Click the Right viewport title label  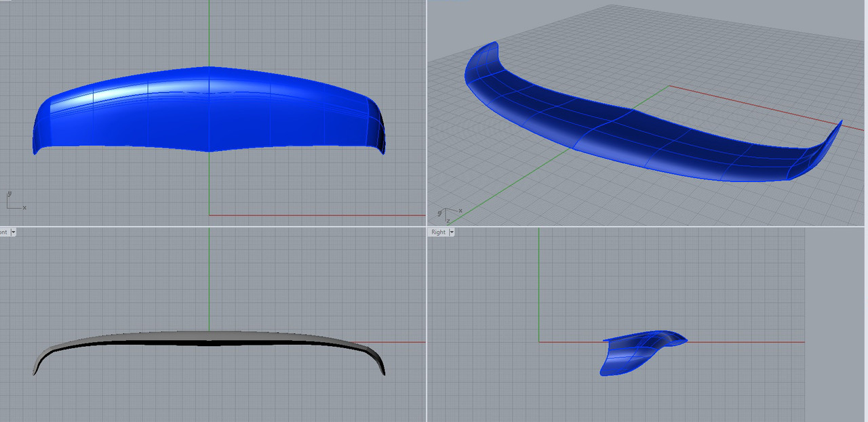click(x=438, y=232)
